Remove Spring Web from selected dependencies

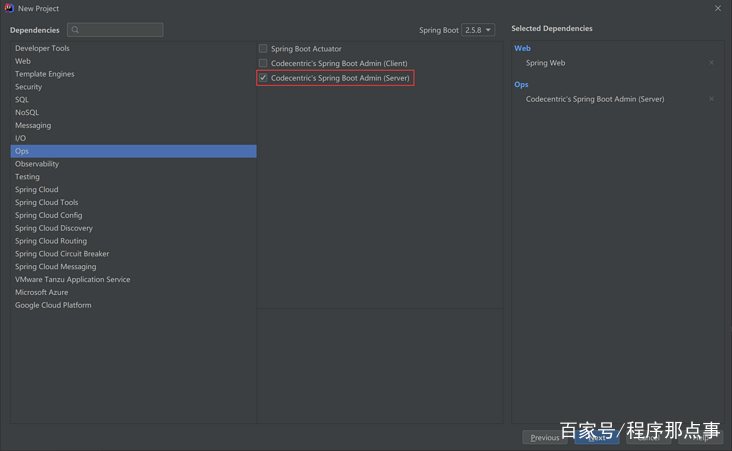pos(711,63)
